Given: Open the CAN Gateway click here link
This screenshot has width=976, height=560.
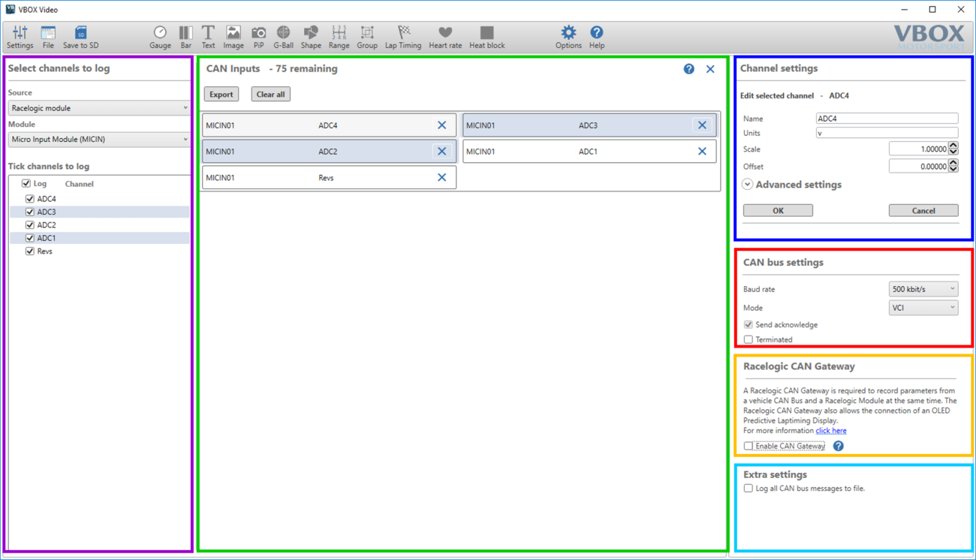Looking at the screenshot, I should coord(831,431).
